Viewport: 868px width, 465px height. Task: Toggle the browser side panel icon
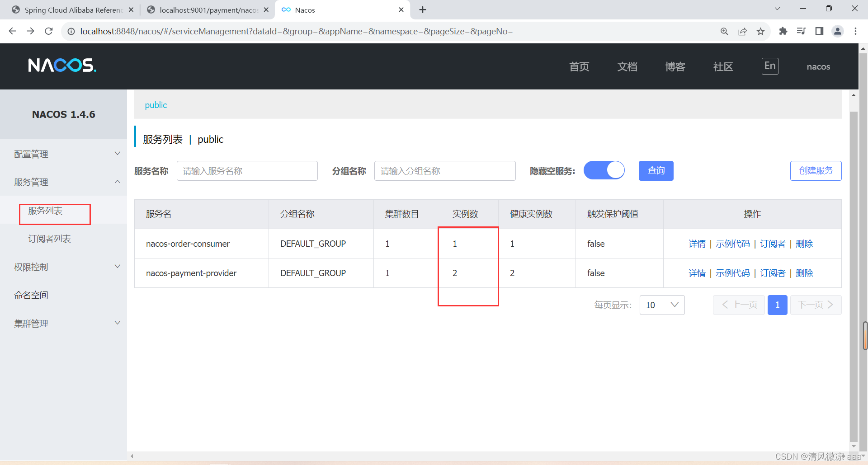pos(819,31)
